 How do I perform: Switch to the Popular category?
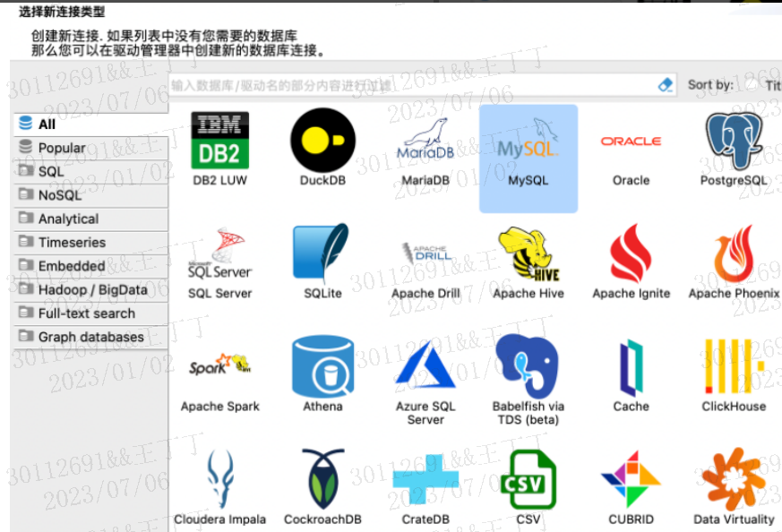pyautogui.click(x=90, y=148)
